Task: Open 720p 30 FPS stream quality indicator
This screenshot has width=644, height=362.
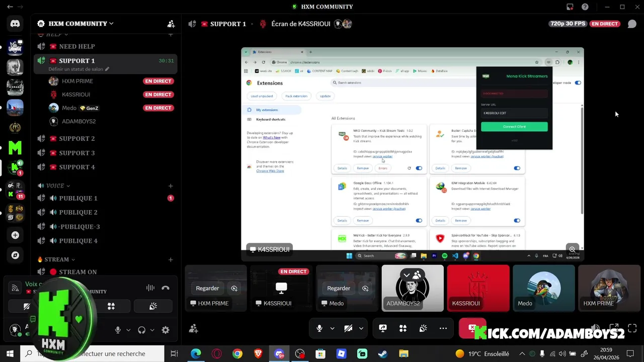Action: pyautogui.click(x=568, y=24)
